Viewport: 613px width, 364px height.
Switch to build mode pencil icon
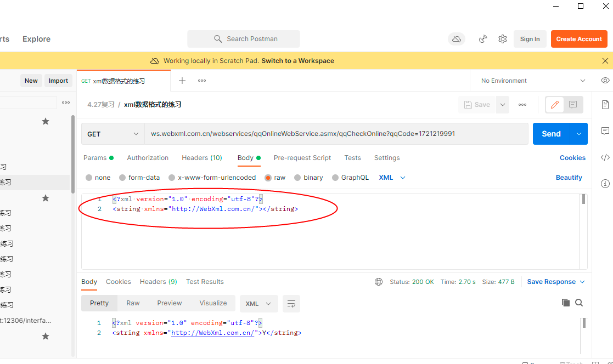click(x=554, y=105)
